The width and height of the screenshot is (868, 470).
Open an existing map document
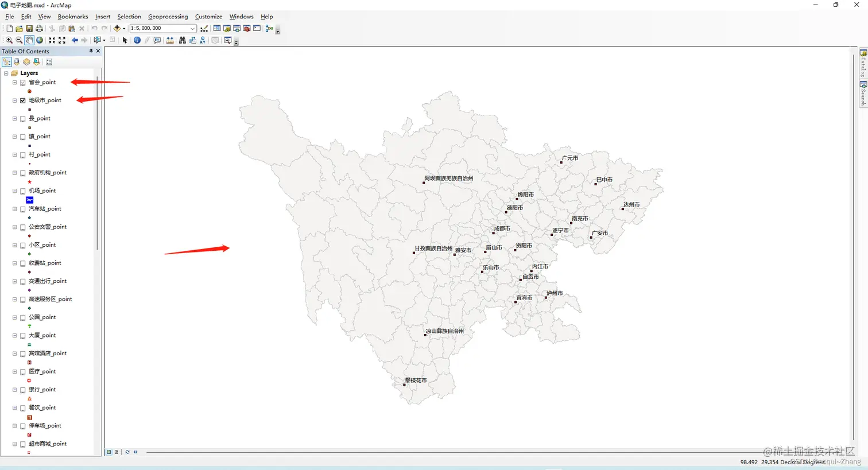[19, 28]
